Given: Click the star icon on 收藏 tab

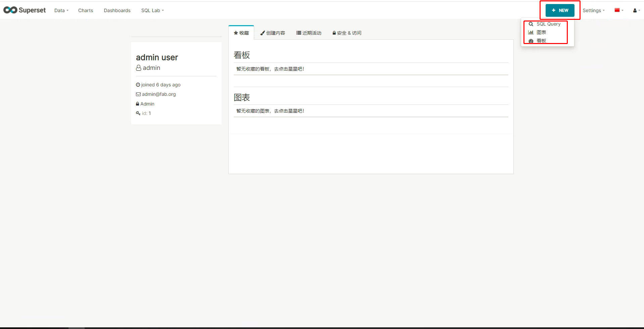Looking at the screenshot, I should click(236, 33).
